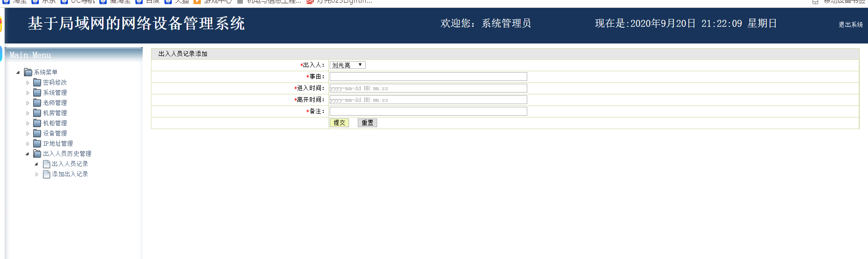Viewport: 868px width, 259px height.
Task: Open the 设备管理 menu item
Action: [x=55, y=133]
